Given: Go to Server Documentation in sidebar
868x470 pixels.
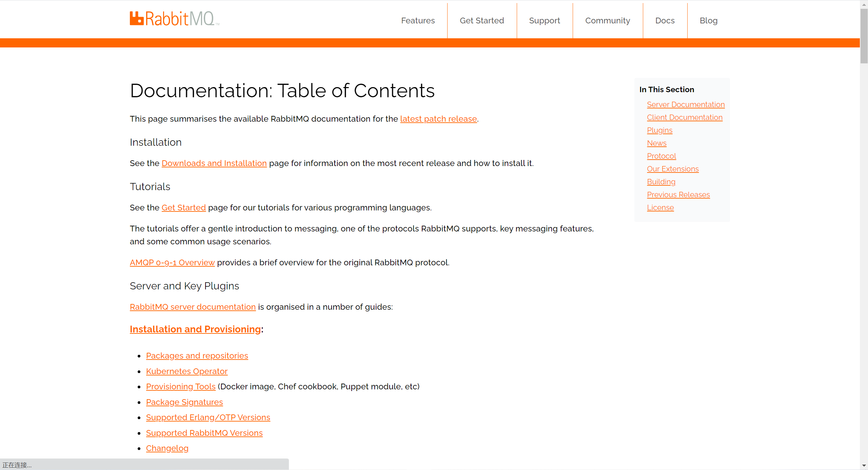Looking at the screenshot, I should click(x=686, y=105).
